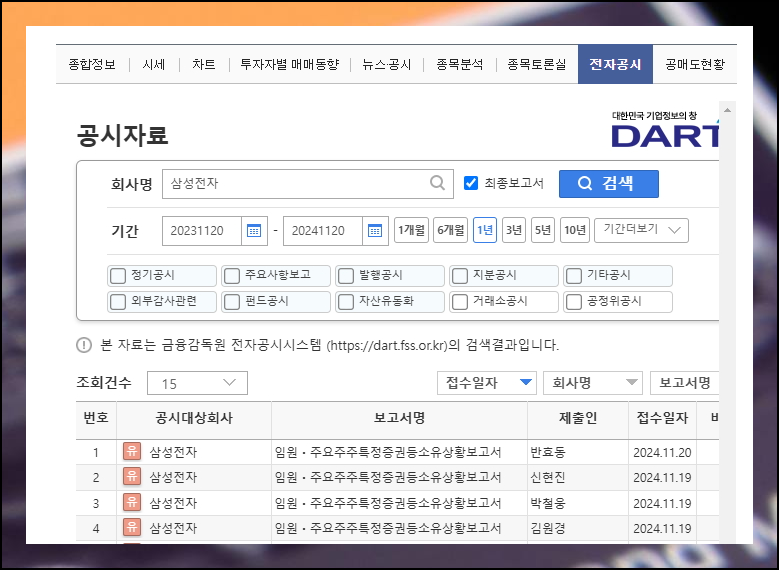Set period to 1개월
This screenshot has width=779, height=570.
point(411,230)
